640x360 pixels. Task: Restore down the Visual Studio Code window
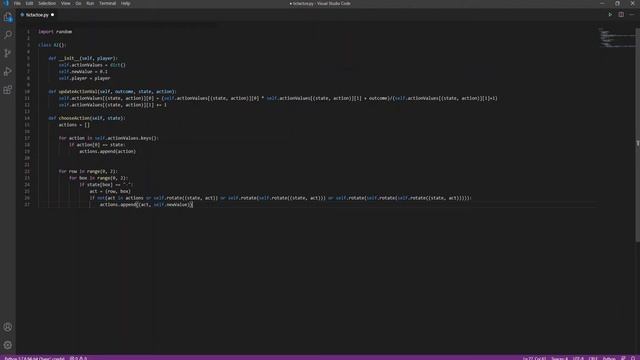(x=618, y=3)
